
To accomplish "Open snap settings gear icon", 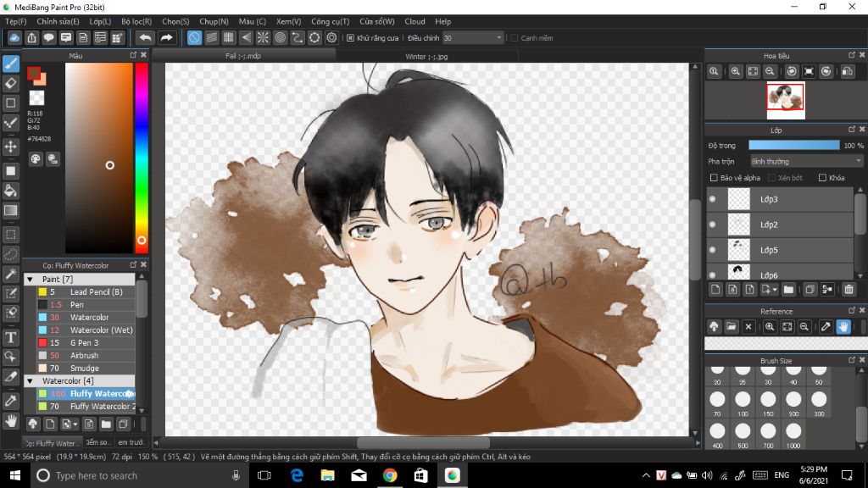I will (331, 37).
